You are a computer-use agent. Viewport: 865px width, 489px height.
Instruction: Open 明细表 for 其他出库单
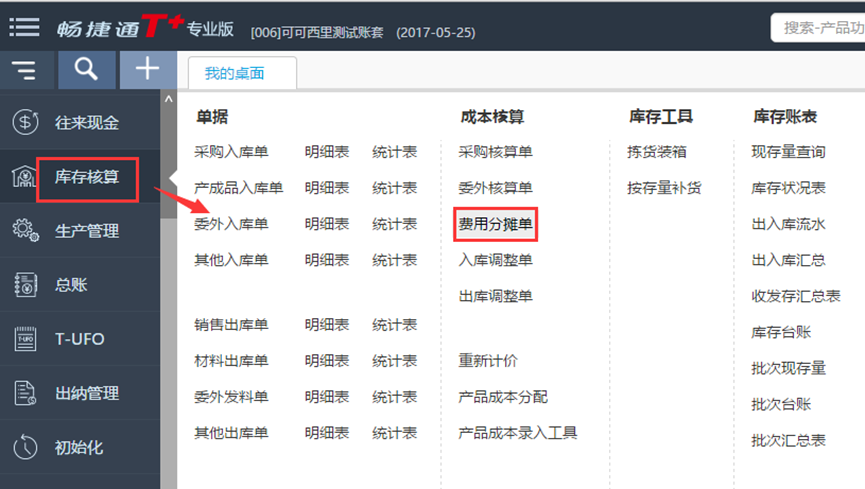pyautogui.click(x=327, y=433)
